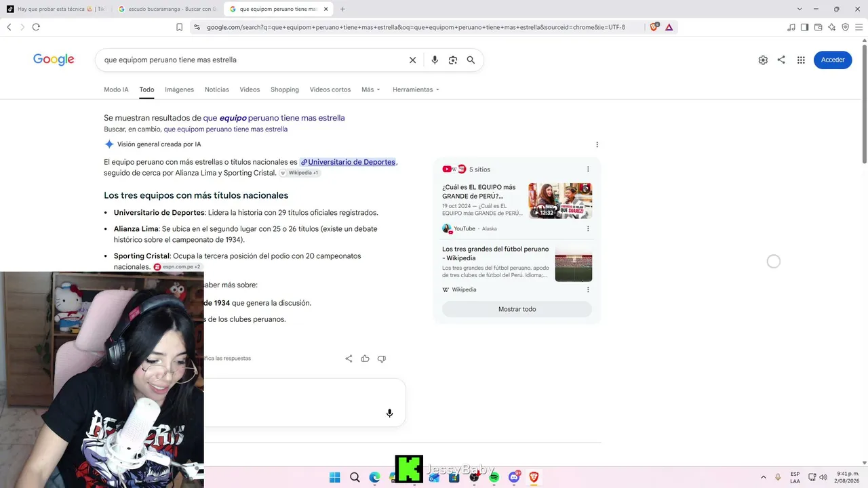The image size is (868, 488).
Task: Select the Shopping results tab
Action: (x=285, y=89)
